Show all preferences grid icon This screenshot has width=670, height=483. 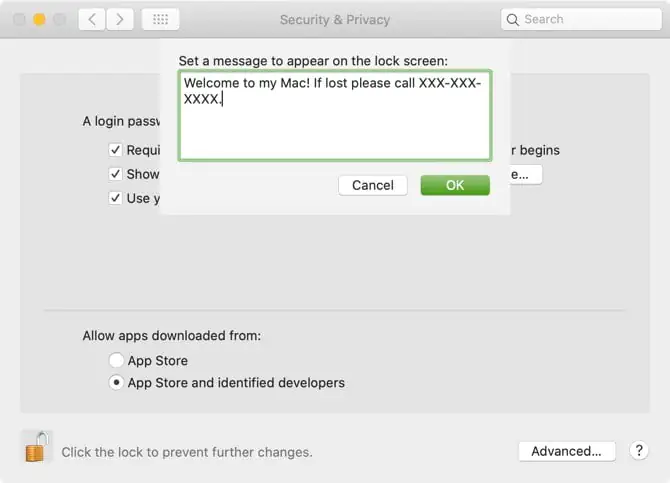click(x=160, y=19)
